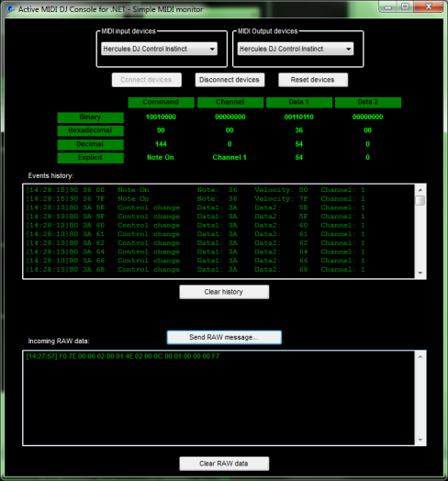The image size is (448, 481).
Task: Select the B0 3A 5E Control change entry
Action: [196, 207]
